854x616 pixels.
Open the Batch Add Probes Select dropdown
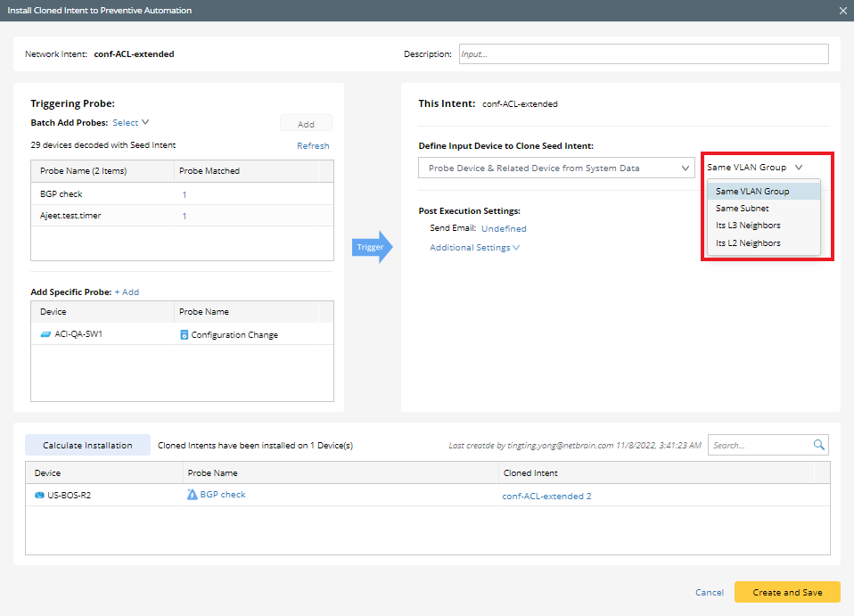pos(130,123)
